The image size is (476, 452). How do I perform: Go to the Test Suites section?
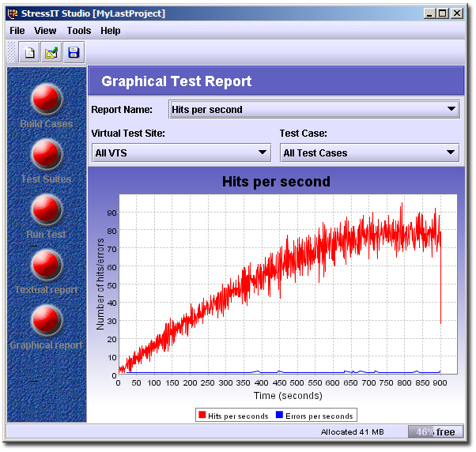pos(47,155)
